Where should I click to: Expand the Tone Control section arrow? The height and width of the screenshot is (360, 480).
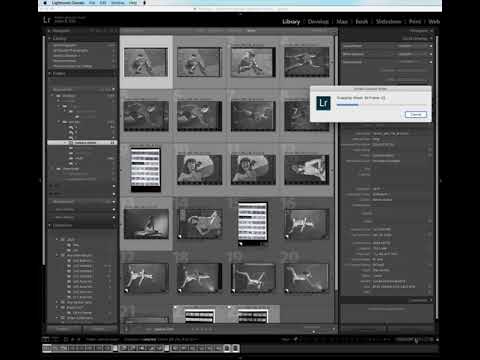tap(431, 62)
